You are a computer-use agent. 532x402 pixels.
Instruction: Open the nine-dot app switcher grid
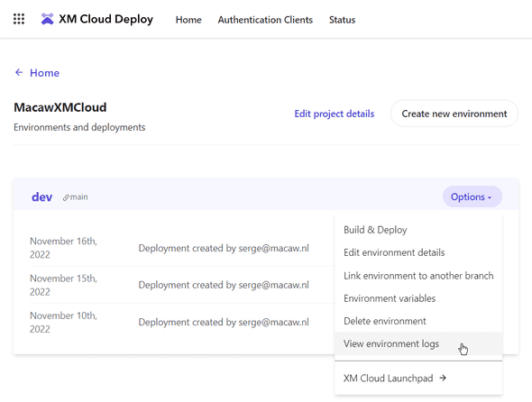[19, 19]
